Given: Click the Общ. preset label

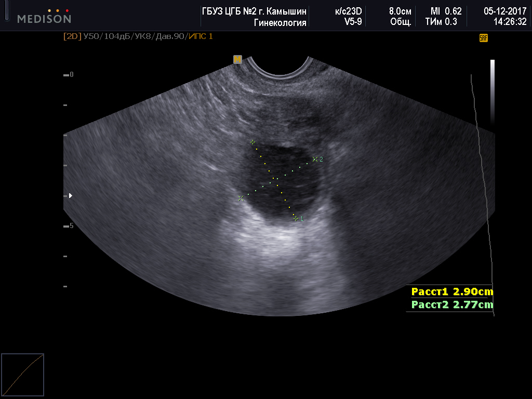Looking at the screenshot, I should pyautogui.click(x=401, y=22).
